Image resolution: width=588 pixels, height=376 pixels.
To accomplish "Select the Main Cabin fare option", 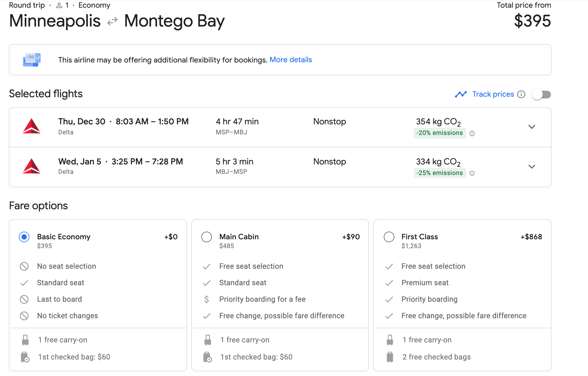I will click(207, 237).
